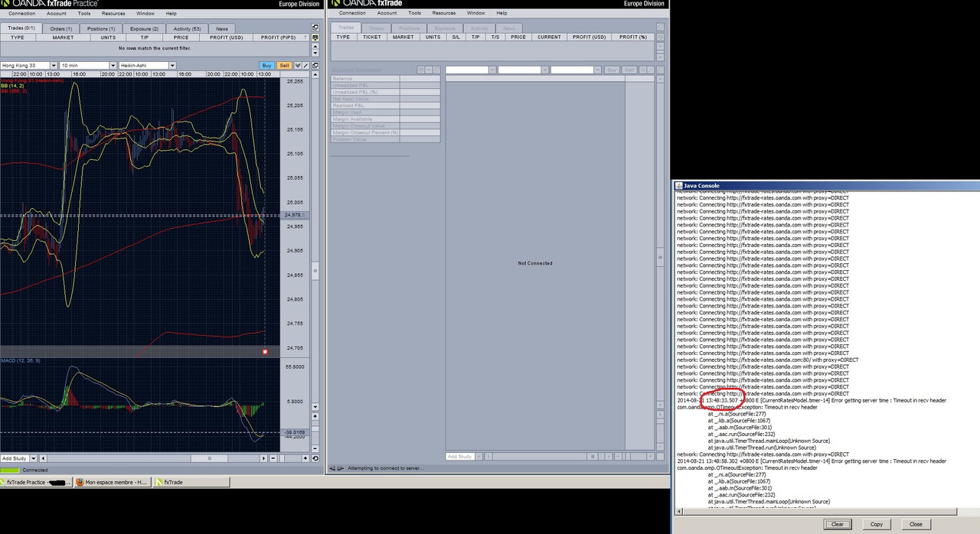This screenshot has width=980, height=534.
Task: Open Tools menu in fxTrade Practice
Action: (83, 13)
